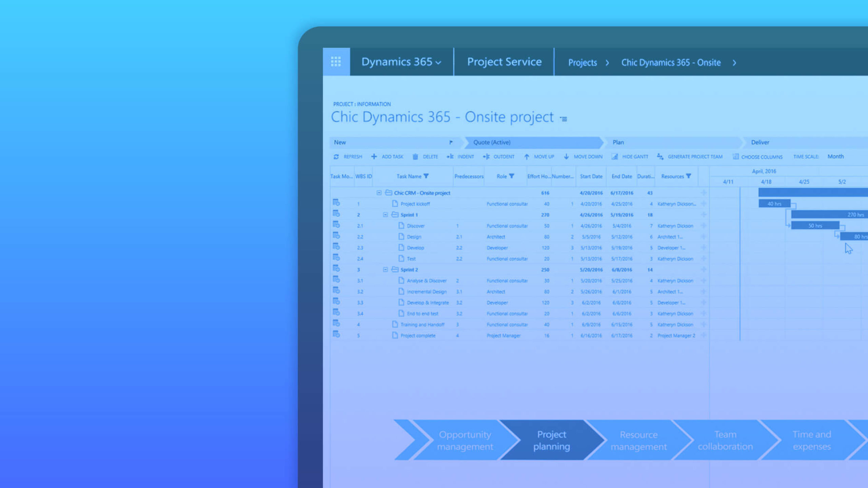Image resolution: width=868 pixels, height=488 pixels.
Task: Click the Choose Columns dropdown
Action: [x=760, y=156]
